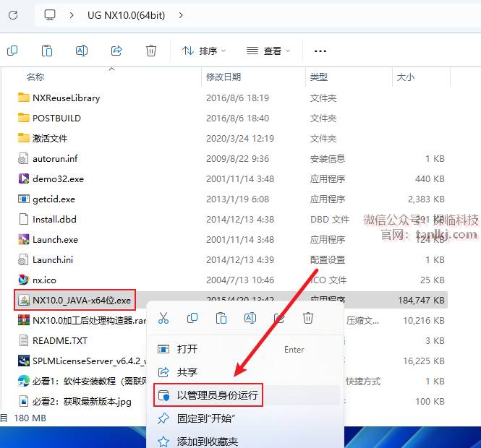Select nx.ico file
The image size is (481, 448).
(x=44, y=280)
